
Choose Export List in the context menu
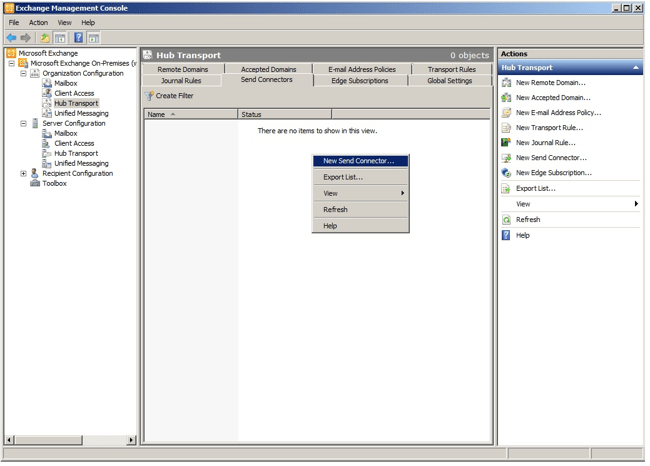[360, 177]
